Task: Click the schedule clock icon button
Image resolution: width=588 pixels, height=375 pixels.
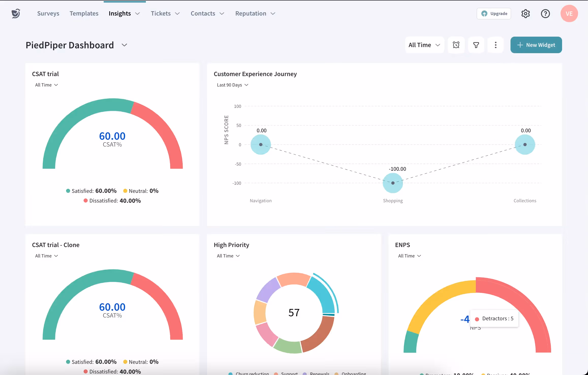Action: 456,45
